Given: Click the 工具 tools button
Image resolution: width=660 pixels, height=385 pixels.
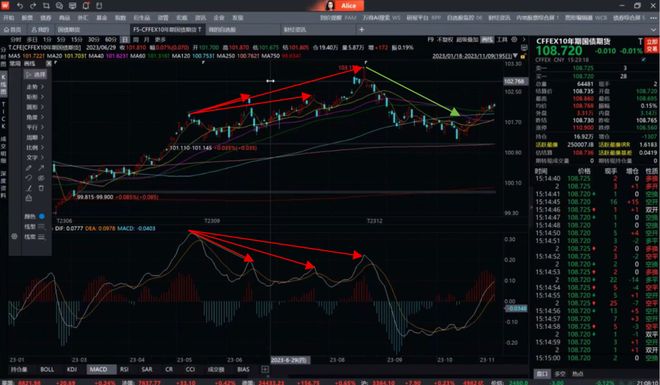Looking at the screenshot, I should coord(502,40).
